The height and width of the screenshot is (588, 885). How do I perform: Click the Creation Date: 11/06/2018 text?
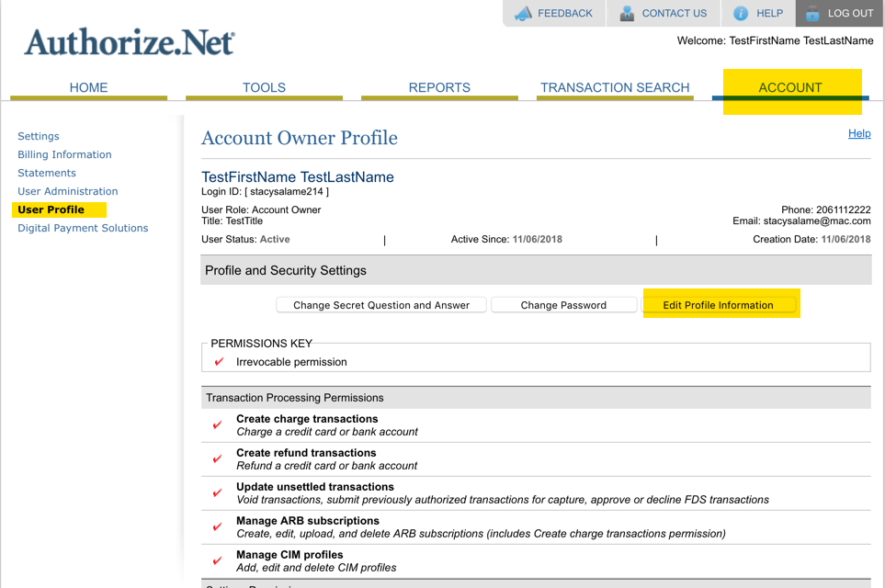[811, 239]
